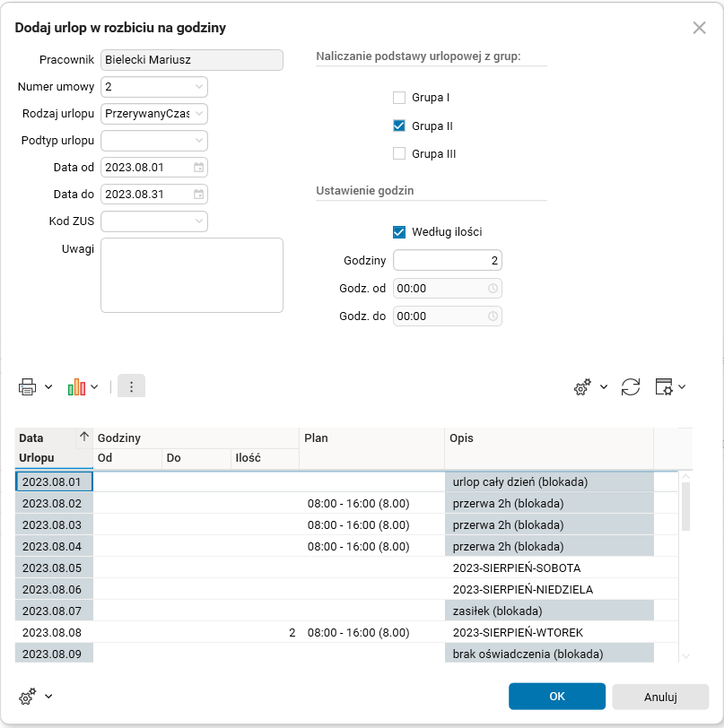The height and width of the screenshot is (728, 724).
Task: Click the Godziny input field
Action: (x=447, y=261)
